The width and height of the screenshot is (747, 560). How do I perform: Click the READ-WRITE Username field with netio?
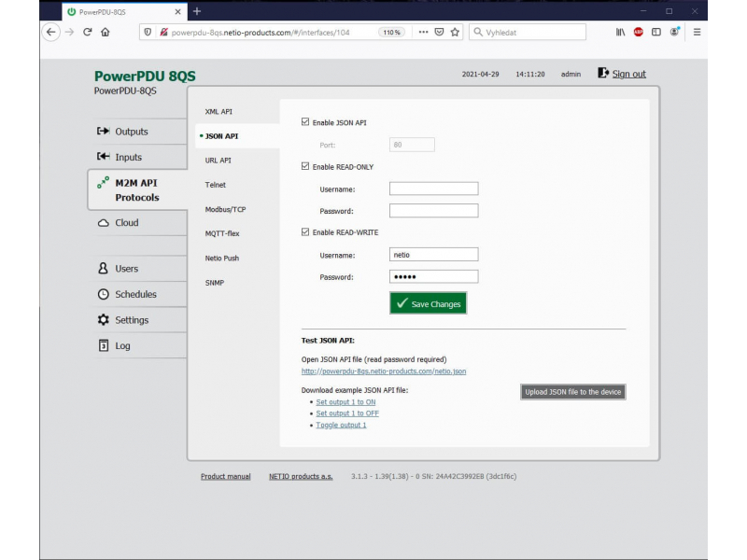433,254
